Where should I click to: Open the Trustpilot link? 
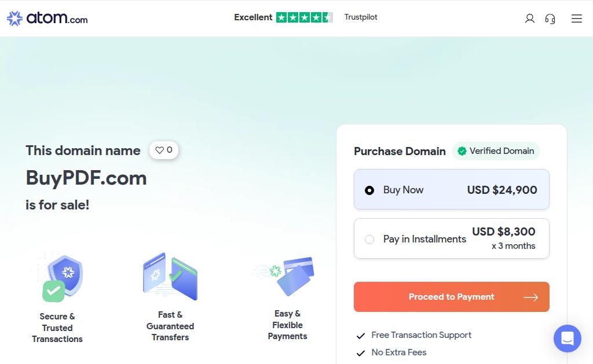[360, 17]
